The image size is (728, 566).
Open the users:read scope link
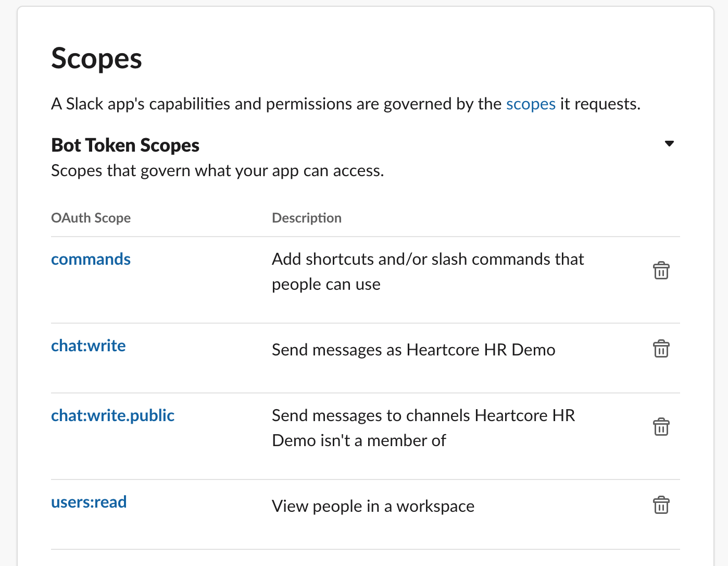click(x=89, y=502)
